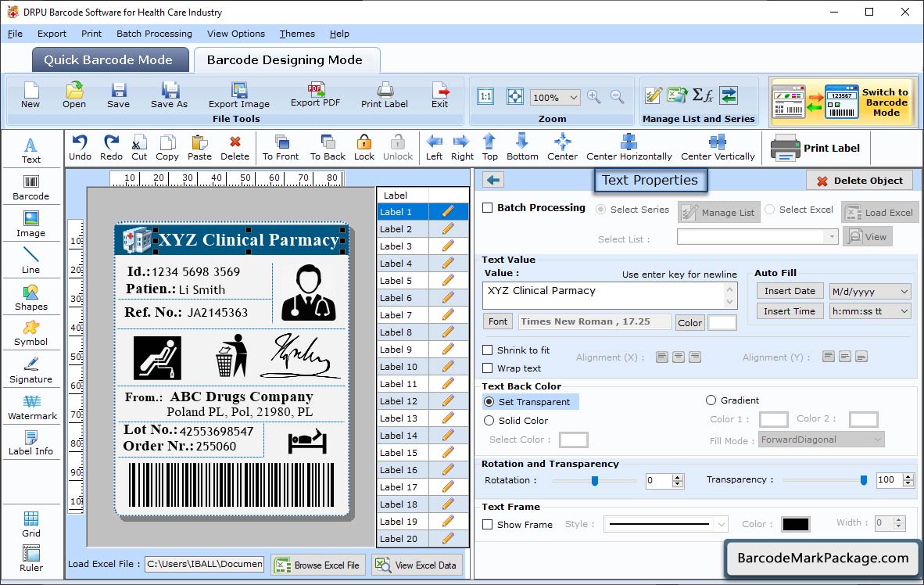Screen dimensions: 924x585
Task: Toggle the Grid display
Action: tap(31, 524)
